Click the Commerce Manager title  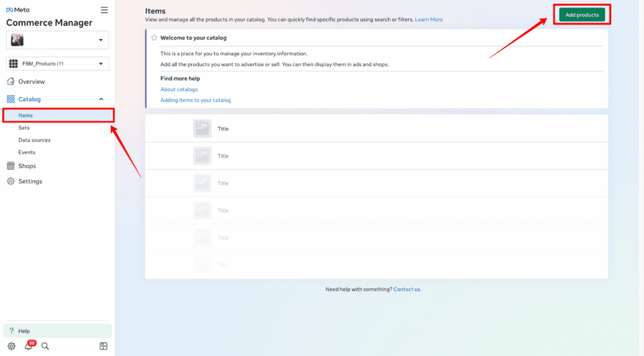click(49, 23)
